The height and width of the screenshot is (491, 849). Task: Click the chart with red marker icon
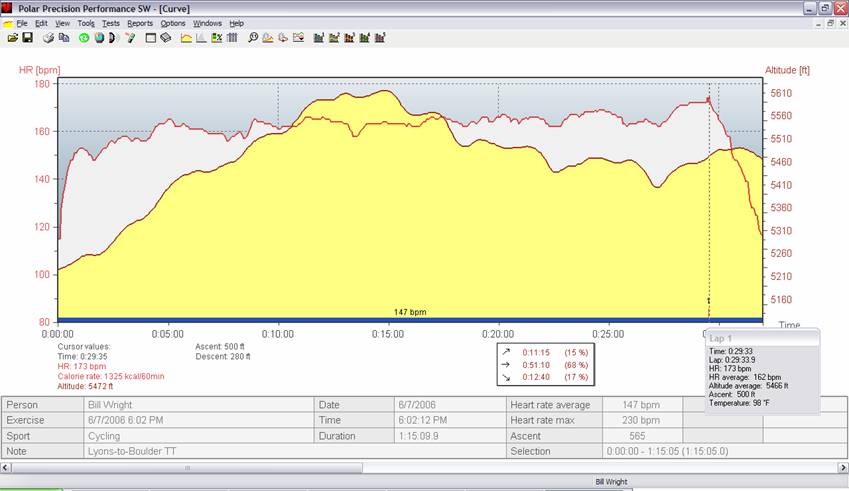(298, 38)
